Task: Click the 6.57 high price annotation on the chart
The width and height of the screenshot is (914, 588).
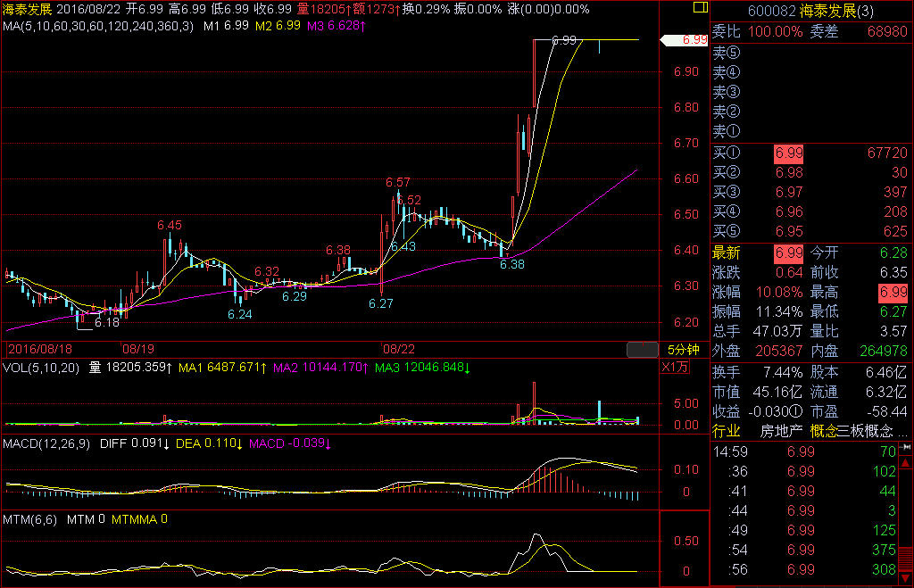Action: point(398,182)
